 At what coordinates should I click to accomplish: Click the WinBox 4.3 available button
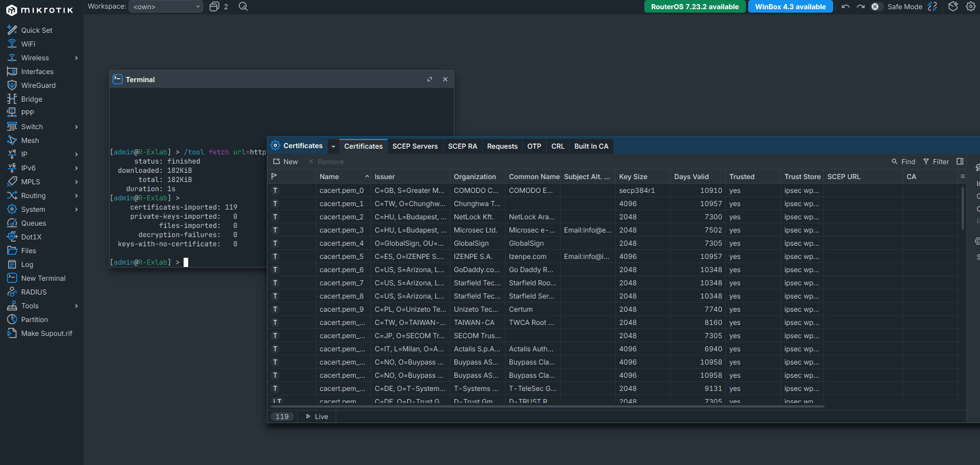click(x=790, y=6)
